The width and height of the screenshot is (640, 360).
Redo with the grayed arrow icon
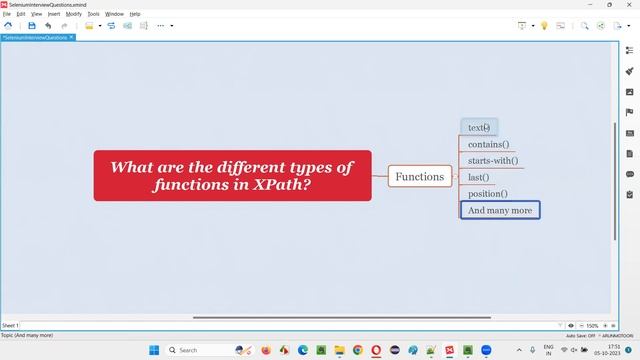point(64,26)
